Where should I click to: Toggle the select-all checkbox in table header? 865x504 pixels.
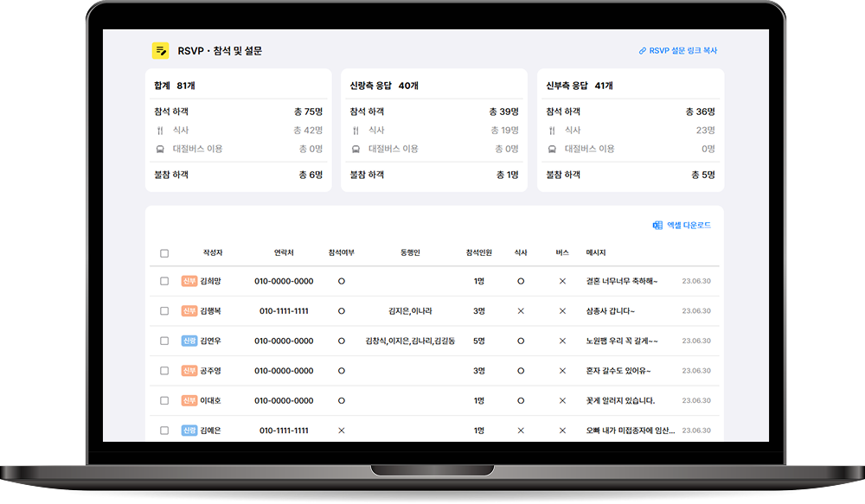pos(164,253)
